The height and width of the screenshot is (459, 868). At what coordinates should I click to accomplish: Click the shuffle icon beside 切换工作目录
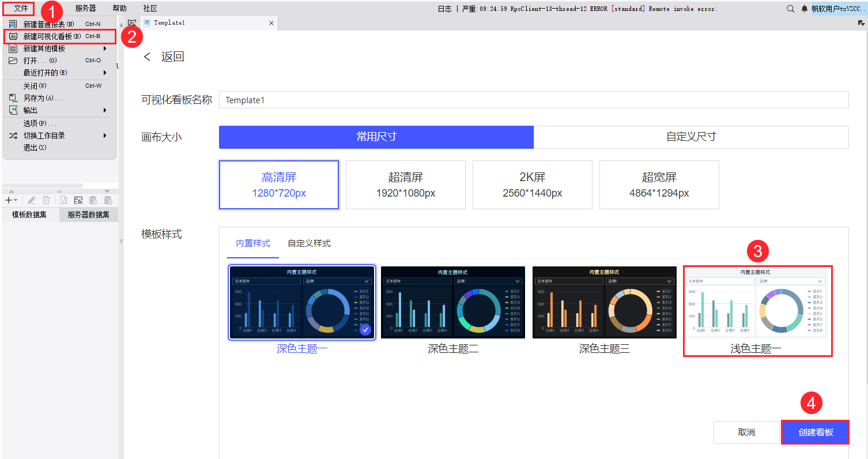[x=13, y=136]
